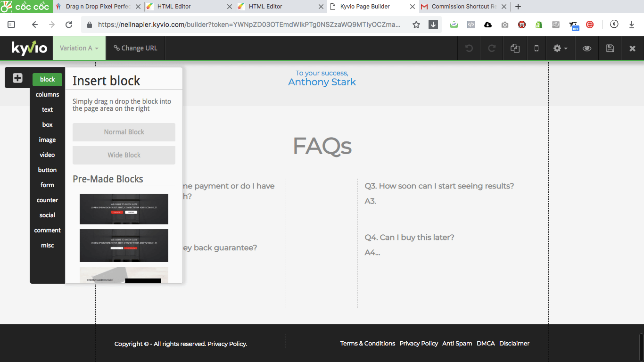Open the settings gear dropdown
The width and height of the screenshot is (644, 362).
pos(561,48)
